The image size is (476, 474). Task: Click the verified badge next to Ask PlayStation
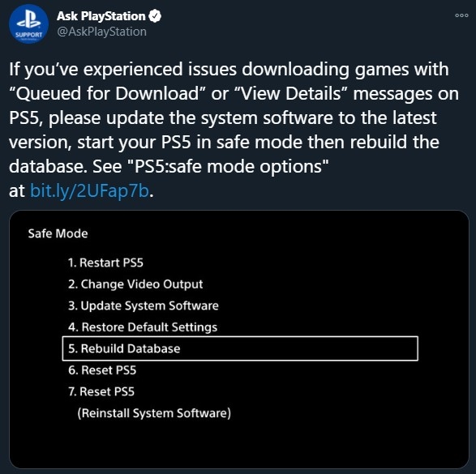[155, 16]
